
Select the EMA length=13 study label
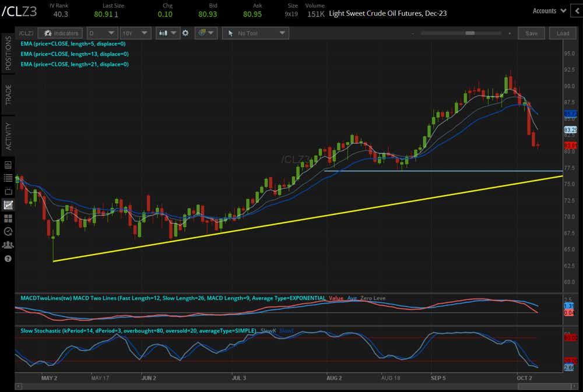tap(75, 54)
